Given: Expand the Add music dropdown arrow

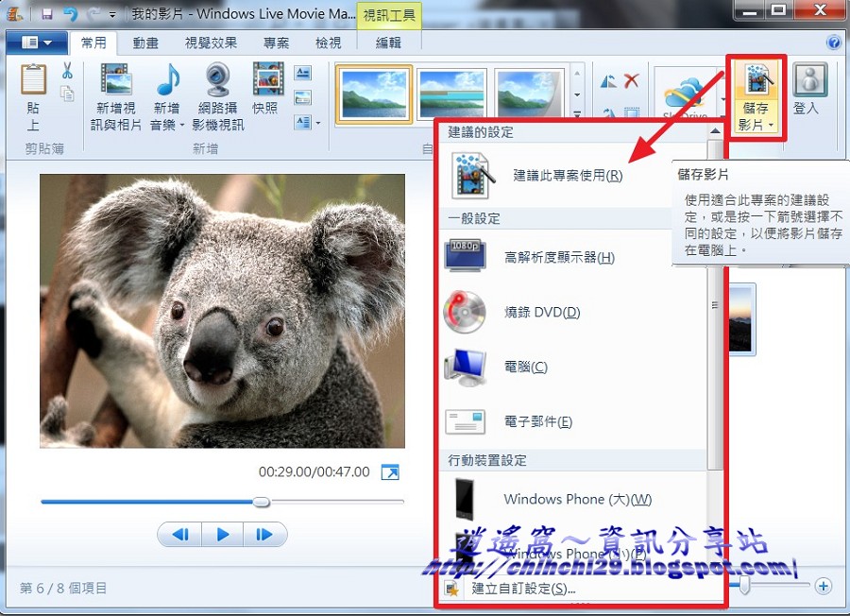Looking at the screenshot, I should [x=182, y=126].
